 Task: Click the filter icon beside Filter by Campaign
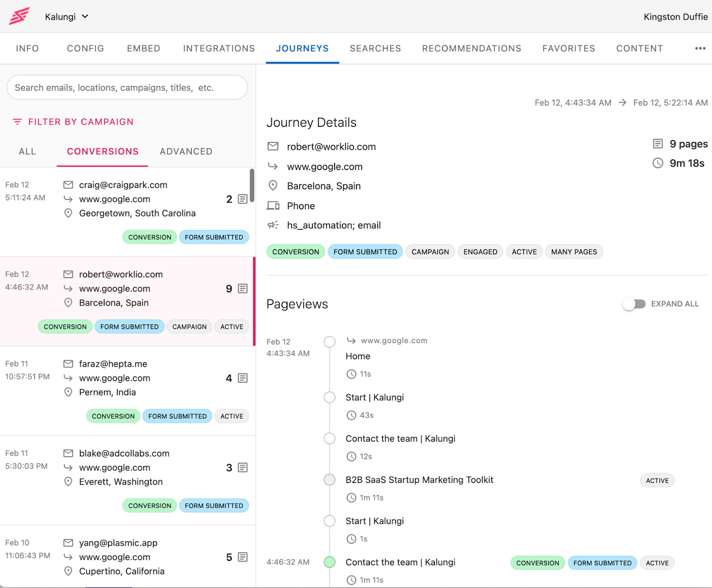click(x=17, y=122)
